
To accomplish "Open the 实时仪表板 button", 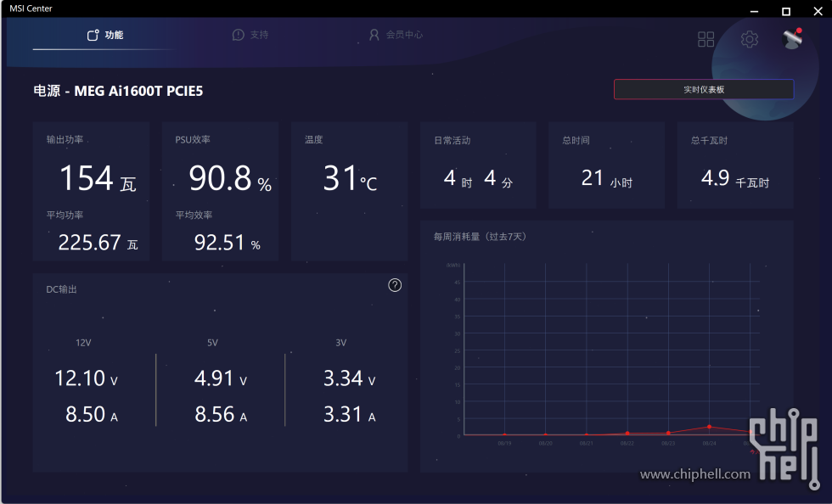I will (x=704, y=89).
